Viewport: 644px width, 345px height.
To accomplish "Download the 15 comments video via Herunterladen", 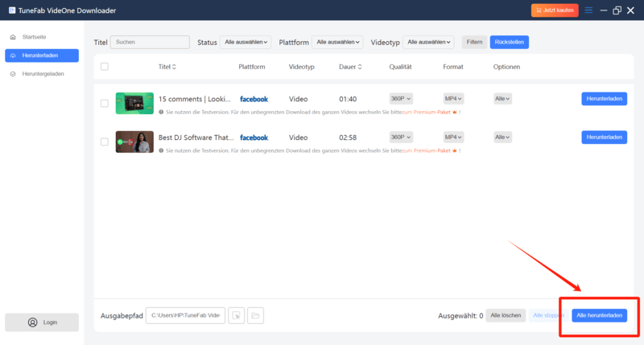I will [605, 98].
